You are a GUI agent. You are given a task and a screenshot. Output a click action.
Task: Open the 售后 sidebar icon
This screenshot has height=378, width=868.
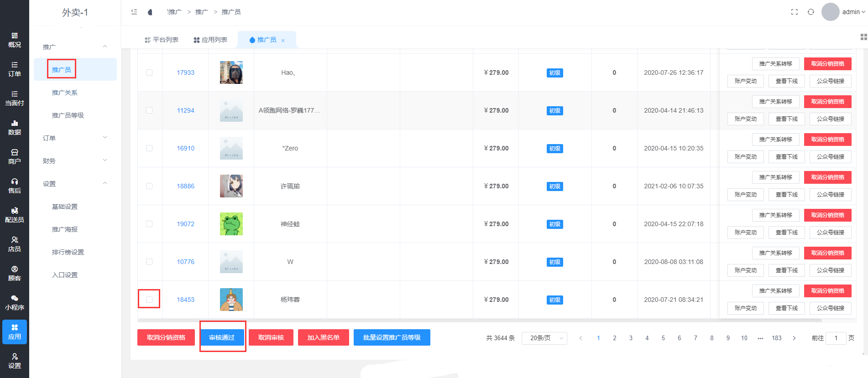15,186
